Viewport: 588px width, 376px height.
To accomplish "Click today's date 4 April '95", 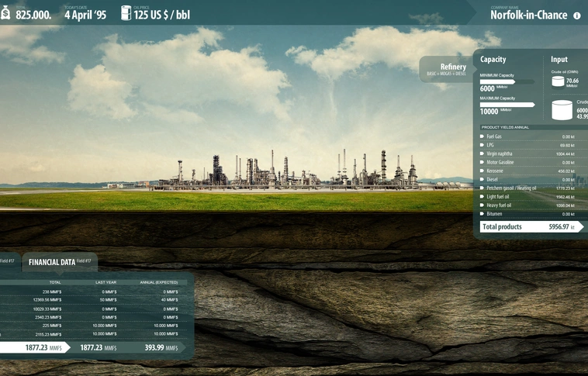I will click(x=85, y=15).
